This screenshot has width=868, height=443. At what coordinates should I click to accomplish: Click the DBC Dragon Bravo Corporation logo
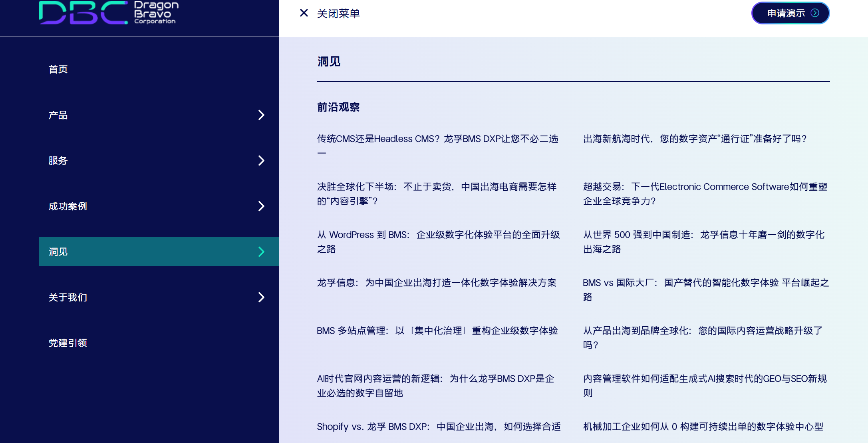tap(109, 12)
